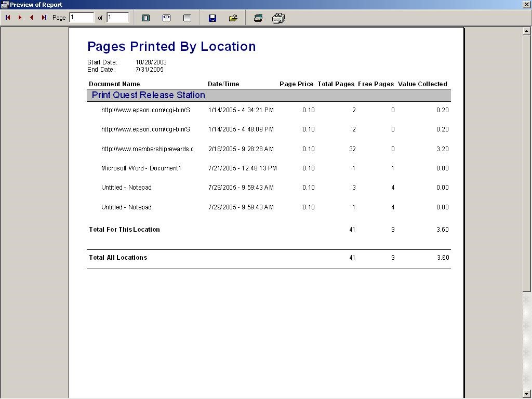Click the 'End Date:' label
Screen dimensions: 532x399
click(101, 70)
